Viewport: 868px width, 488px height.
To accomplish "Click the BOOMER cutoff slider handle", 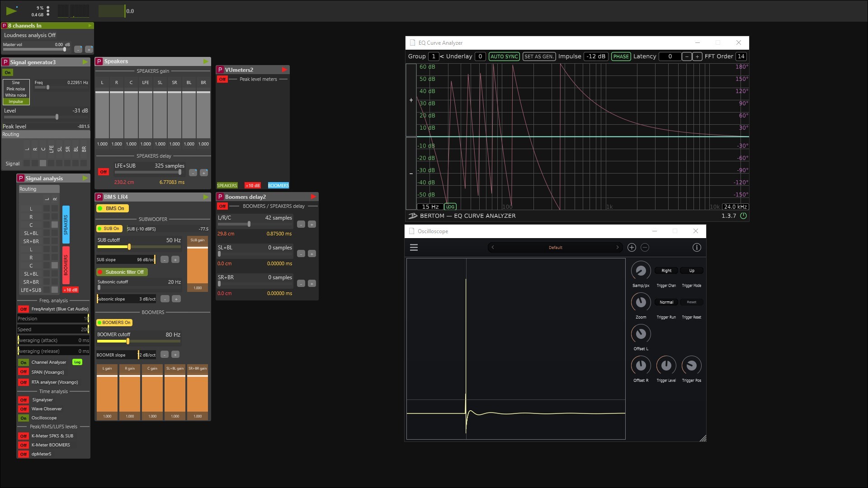I will point(128,341).
